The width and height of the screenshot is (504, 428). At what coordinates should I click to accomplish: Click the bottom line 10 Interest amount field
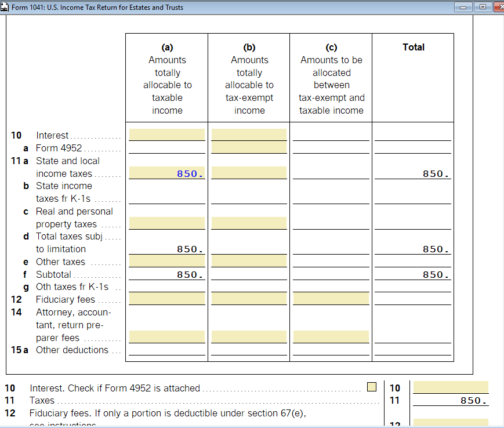tap(451, 387)
